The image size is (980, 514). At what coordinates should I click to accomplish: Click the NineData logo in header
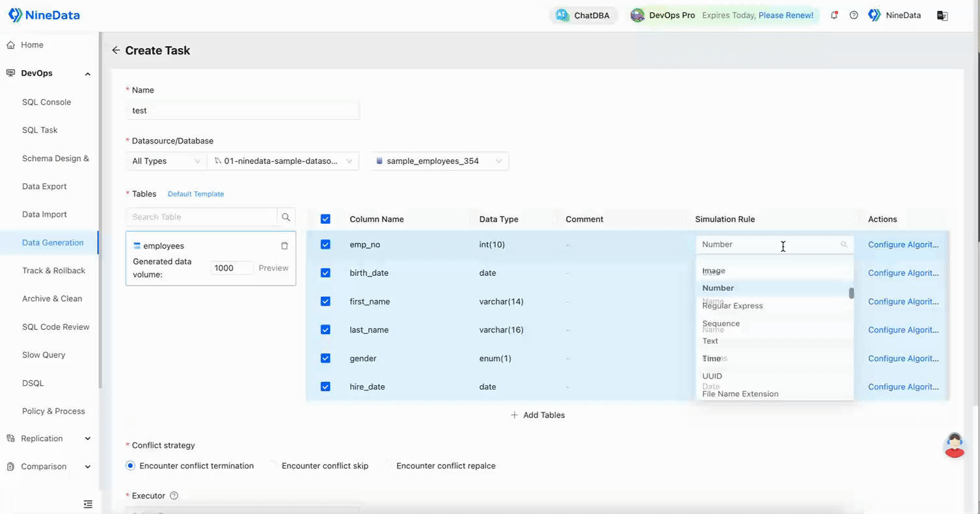point(44,15)
